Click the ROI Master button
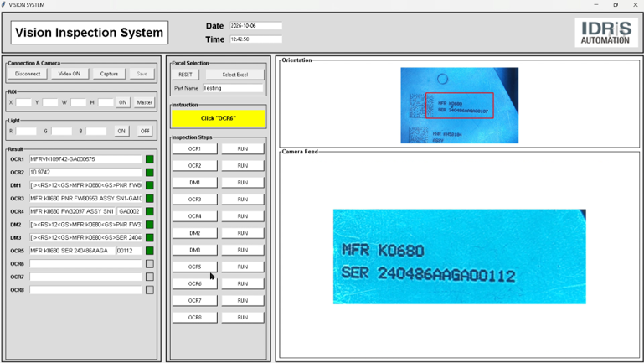Viewport: 644px width, 363px height. tap(145, 102)
